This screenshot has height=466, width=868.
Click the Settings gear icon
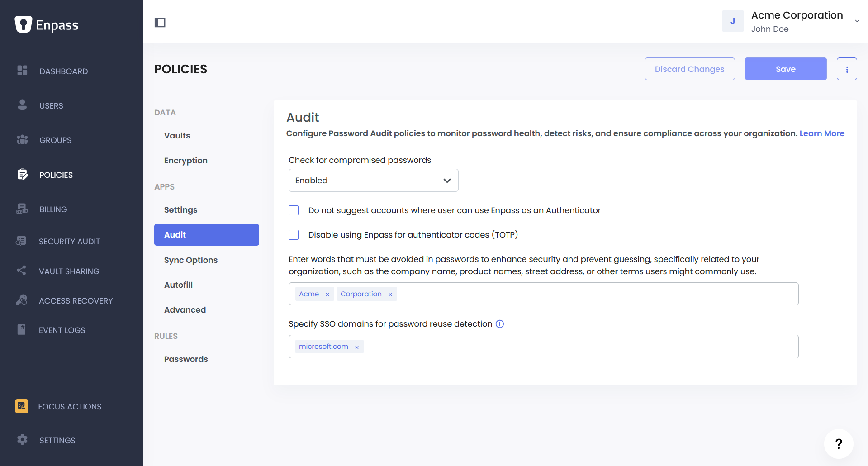coord(22,440)
